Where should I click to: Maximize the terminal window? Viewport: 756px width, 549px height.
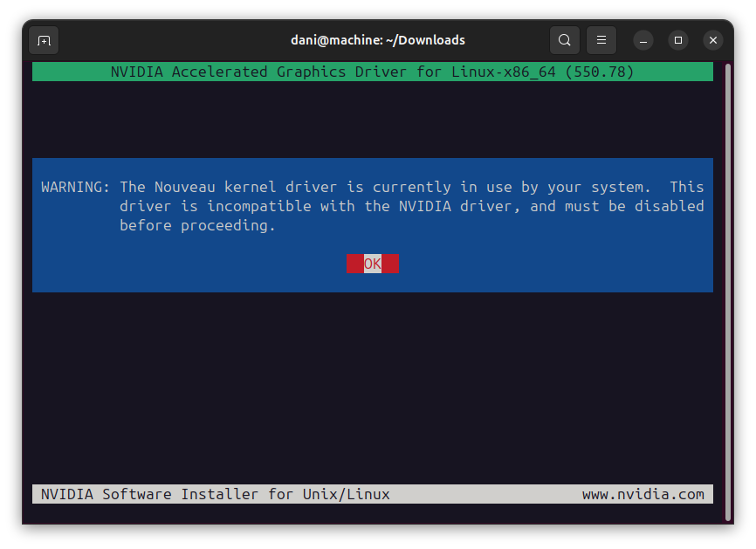tap(678, 40)
